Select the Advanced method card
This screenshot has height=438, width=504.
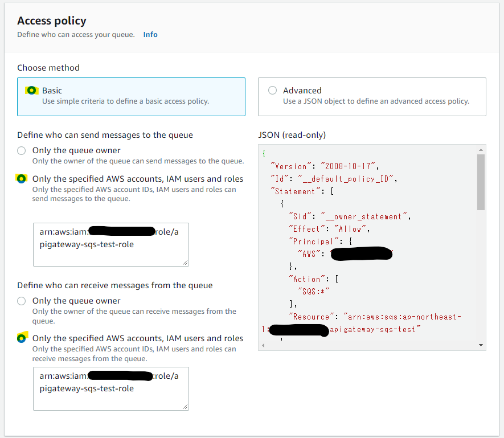372,96
